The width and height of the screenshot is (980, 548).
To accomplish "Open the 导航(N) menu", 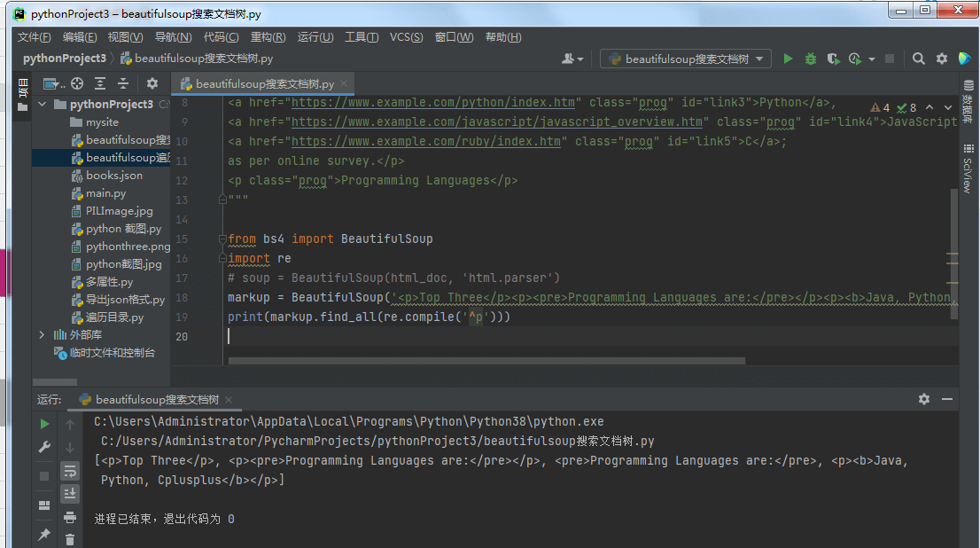I will [173, 37].
